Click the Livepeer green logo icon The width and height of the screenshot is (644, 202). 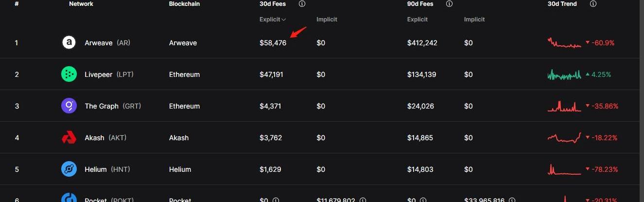pyautogui.click(x=69, y=74)
